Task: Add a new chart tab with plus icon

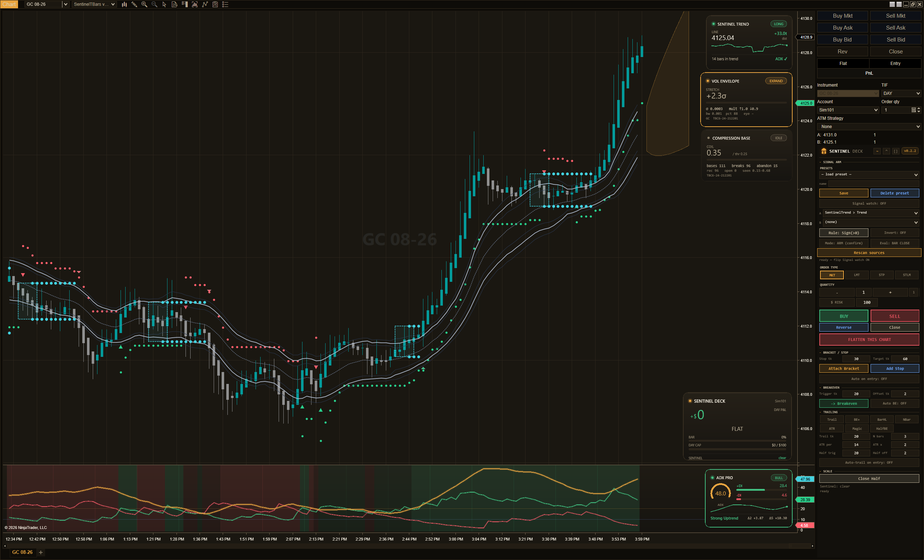Action: (x=41, y=552)
